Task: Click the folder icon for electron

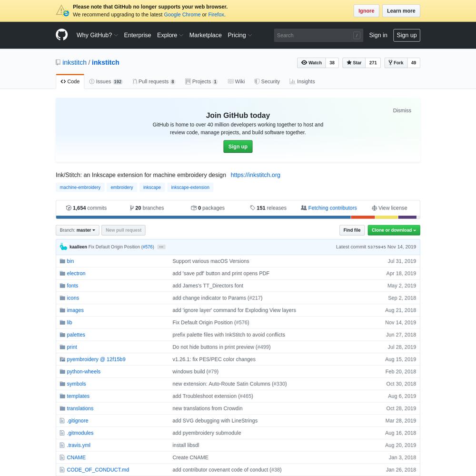Action: pyautogui.click(x=62, y=273)
